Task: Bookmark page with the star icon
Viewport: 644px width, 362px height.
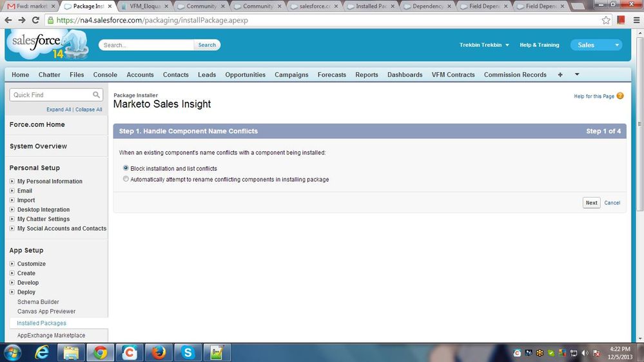Action: pos(606,20)
